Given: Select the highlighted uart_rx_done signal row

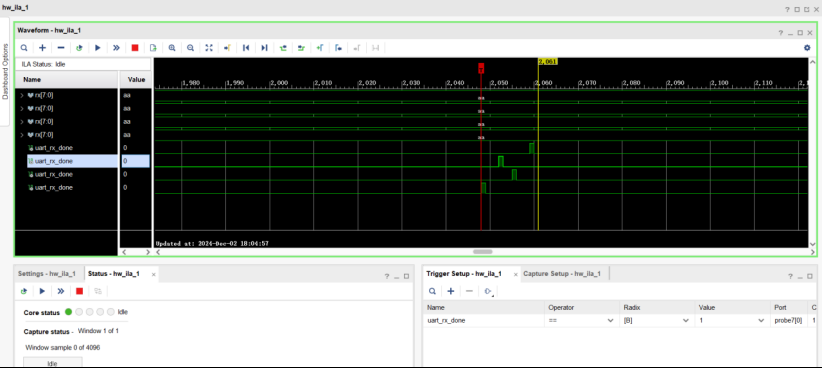Looking at the screenshot, I should click(72, 161).
